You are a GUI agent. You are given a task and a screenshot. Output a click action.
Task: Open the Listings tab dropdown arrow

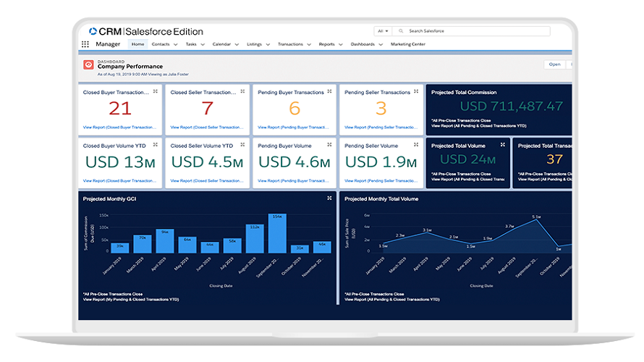click(x=268, y=44)
